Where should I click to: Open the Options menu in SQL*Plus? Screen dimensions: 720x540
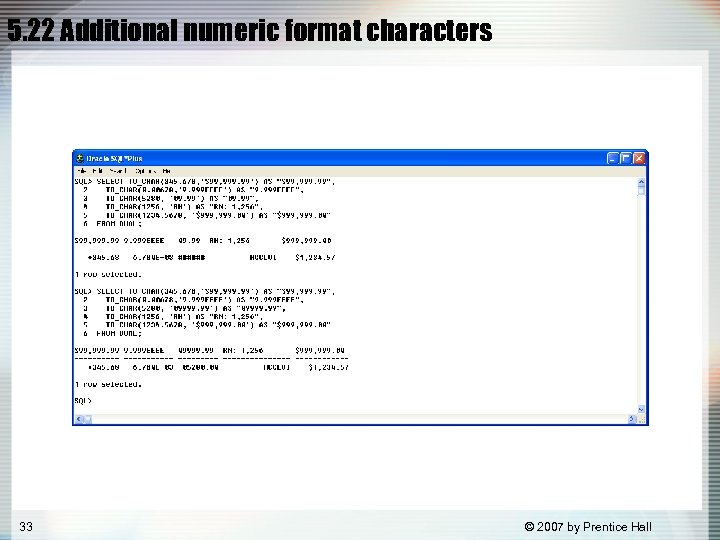(x=146, y=171)
